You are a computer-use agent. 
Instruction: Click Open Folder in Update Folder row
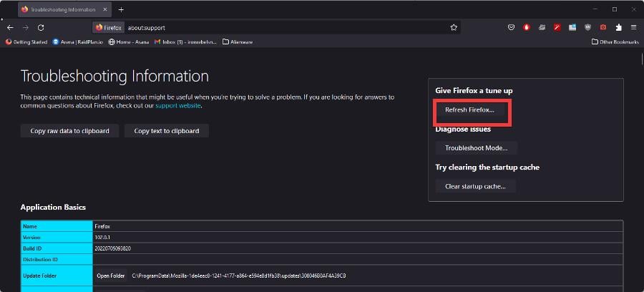click(x=111, y=276)
